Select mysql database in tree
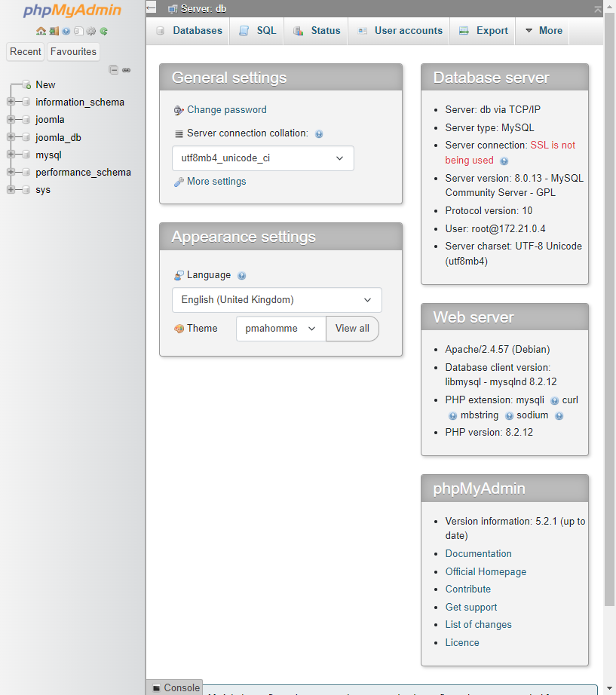The image size is (616, 695). point(48,155)
